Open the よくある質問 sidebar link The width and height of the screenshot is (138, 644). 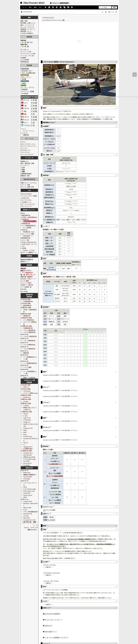tap(25, 60)
